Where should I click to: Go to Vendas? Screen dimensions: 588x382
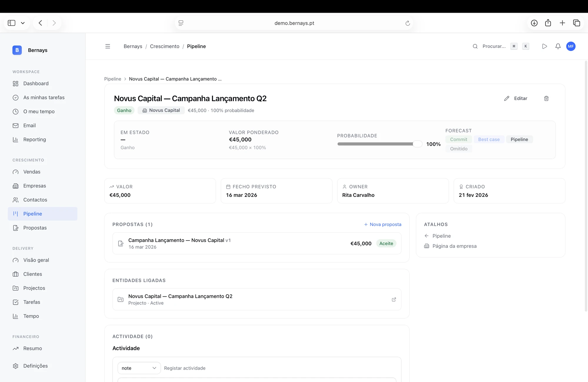click(x=43, y=172)
